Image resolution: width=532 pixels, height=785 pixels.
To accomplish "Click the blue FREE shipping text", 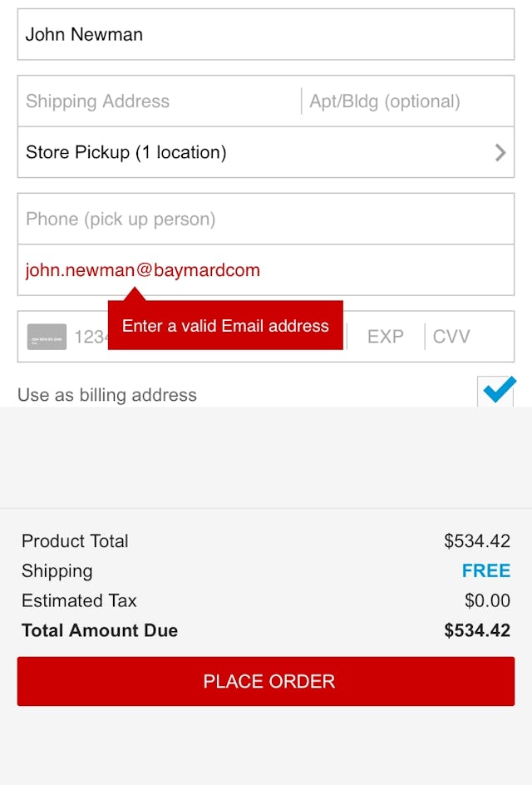I will click(485, 571).
